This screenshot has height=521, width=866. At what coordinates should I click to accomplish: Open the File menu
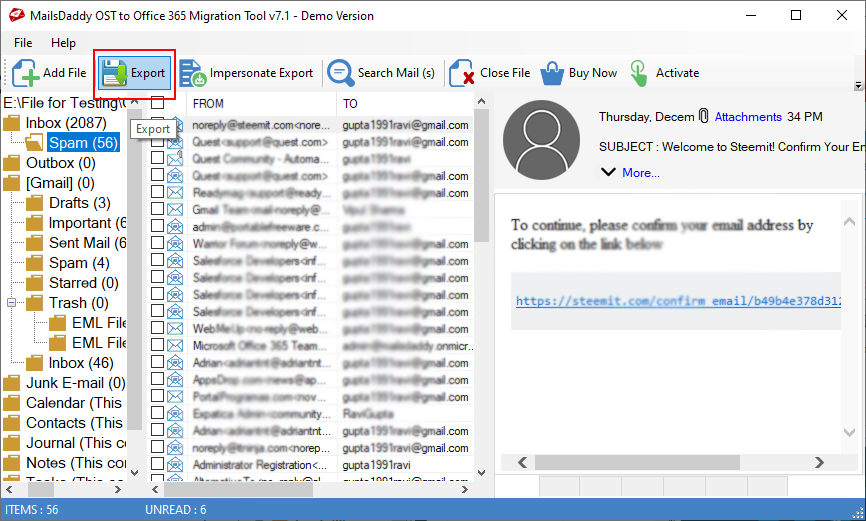coord(23,43)
